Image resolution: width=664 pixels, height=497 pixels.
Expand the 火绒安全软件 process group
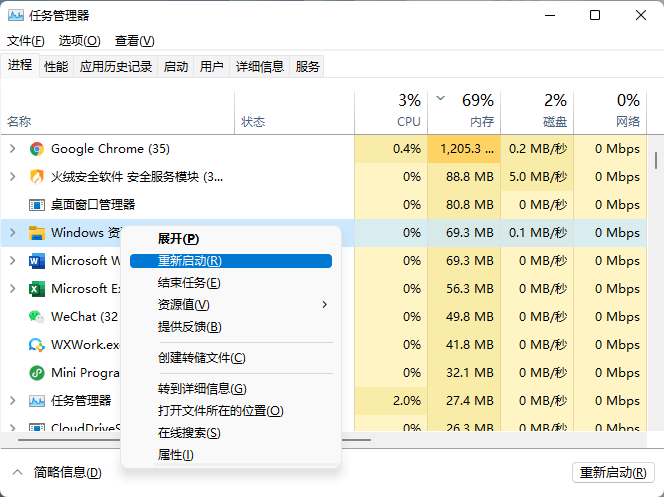(x=13, y=177)
